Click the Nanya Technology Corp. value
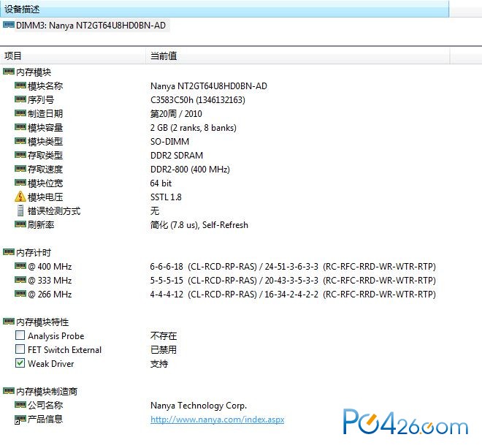This screenshot has width=482, height=448. pos(199,405)
